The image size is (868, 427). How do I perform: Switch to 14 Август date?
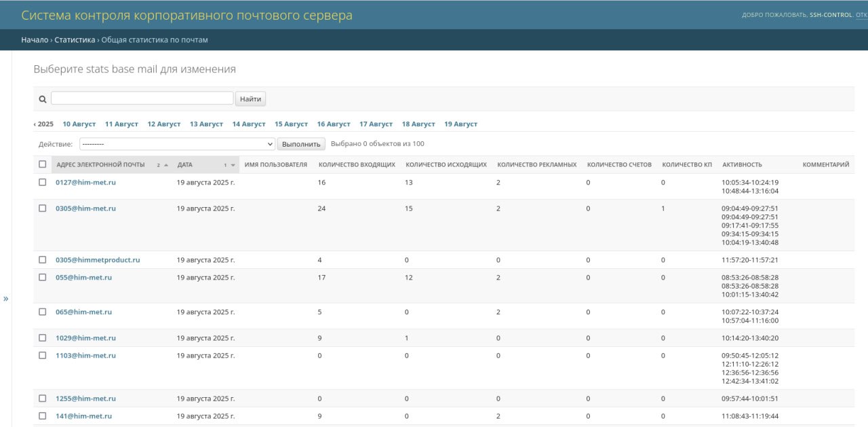click(249, 124)
